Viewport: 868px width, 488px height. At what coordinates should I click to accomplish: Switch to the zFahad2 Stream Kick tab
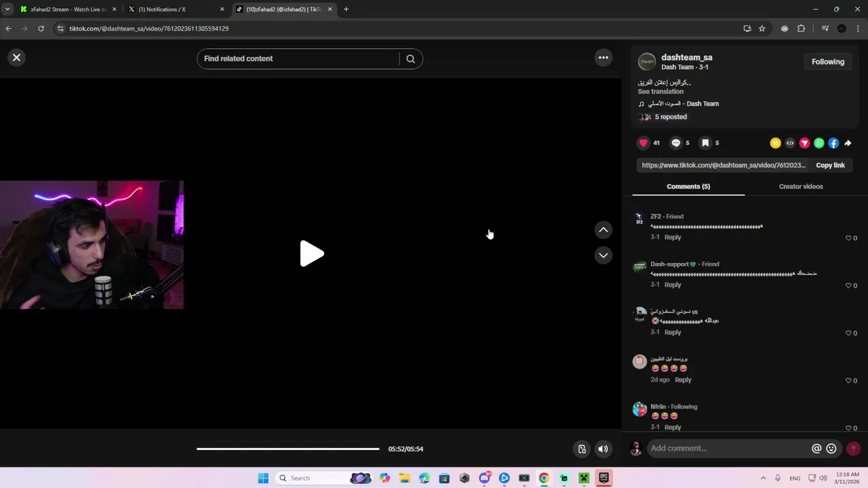(x=68, y=9)
